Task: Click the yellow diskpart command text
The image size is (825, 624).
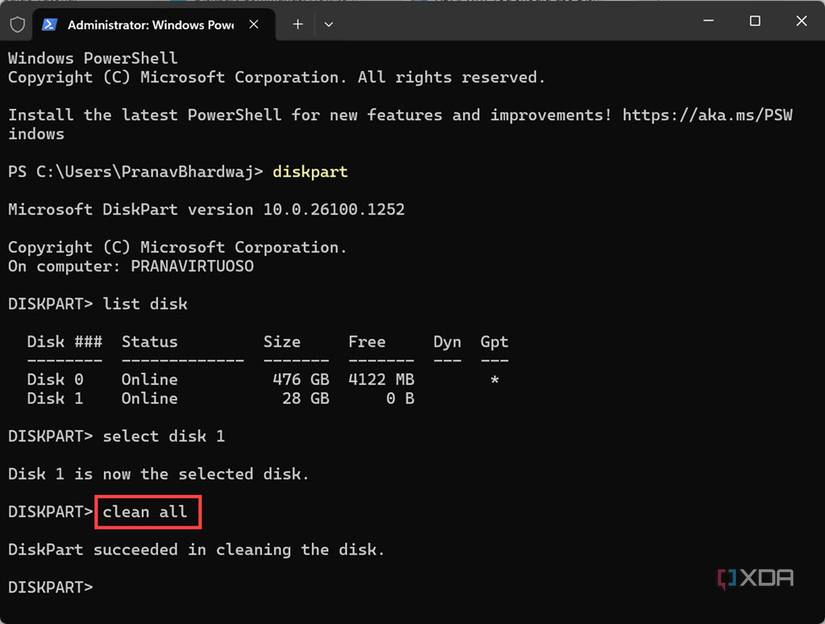Action: pyautogui.click(x=310, y=171)
